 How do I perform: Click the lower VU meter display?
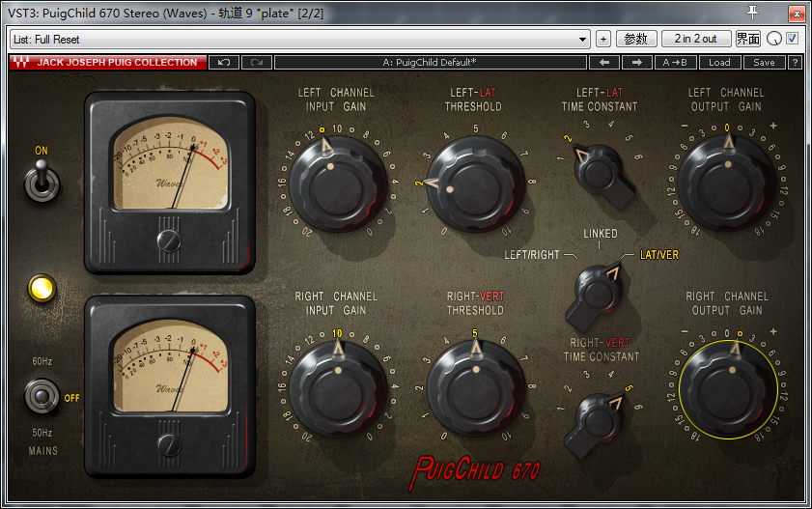tap(171, 367)
